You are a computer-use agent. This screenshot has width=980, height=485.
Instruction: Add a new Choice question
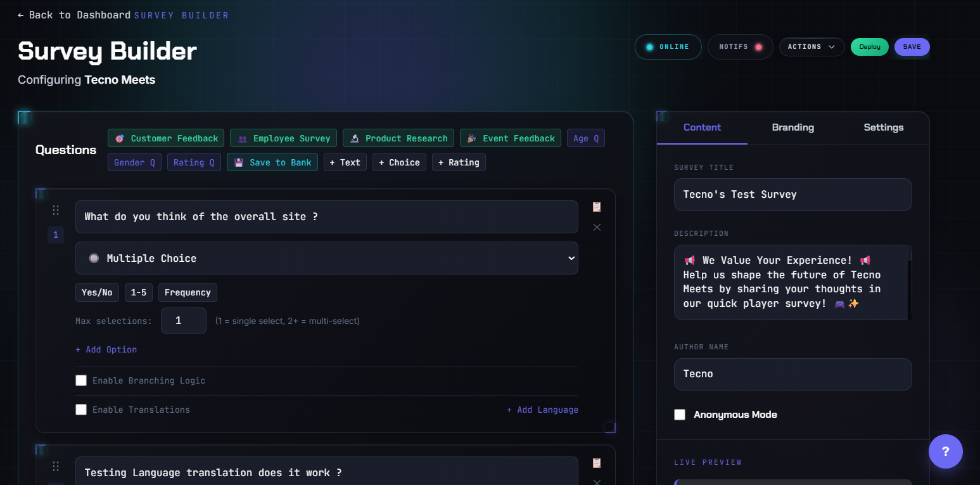(399, 162)
